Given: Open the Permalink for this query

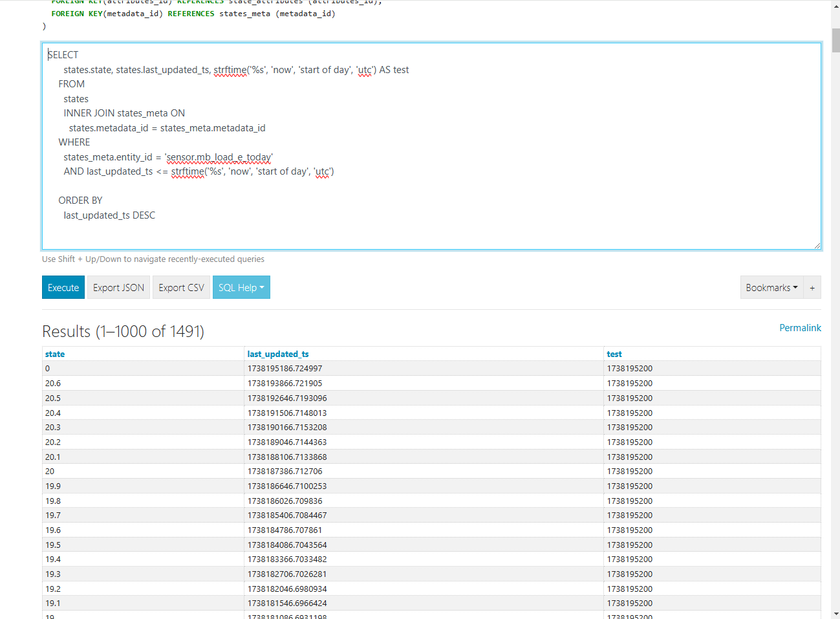Looking at the screenshot, I should (x=800, y=327).
